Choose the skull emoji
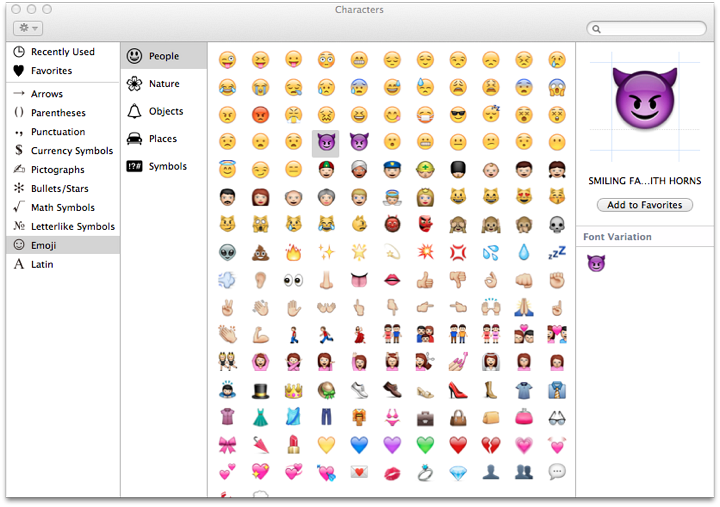Screen dimensions: 720x507 coord(557,225)
